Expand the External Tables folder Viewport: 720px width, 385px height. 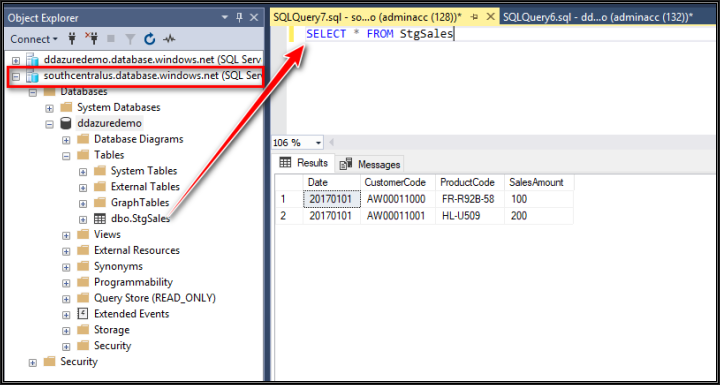83,188
